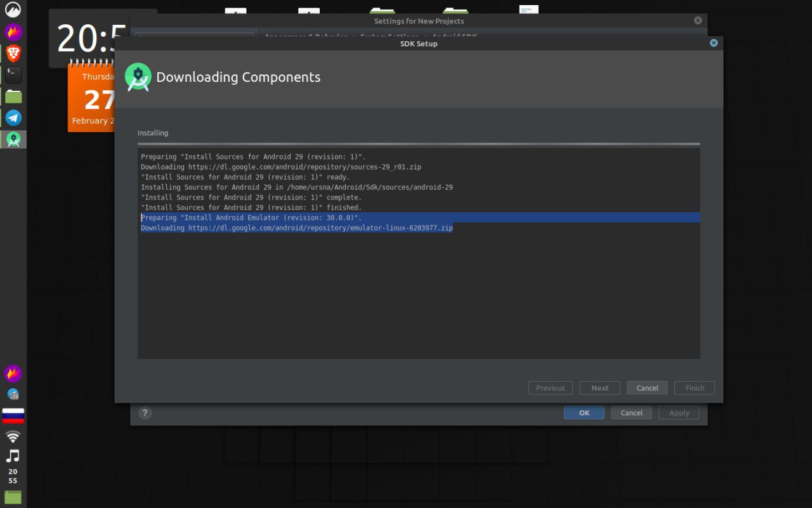The width and height of the screenshot is (812, 508).
Task: Click the first log line 'Preparing "Install Sources for Android 29'
Action: pyautogui.click(x=253, y=157)
